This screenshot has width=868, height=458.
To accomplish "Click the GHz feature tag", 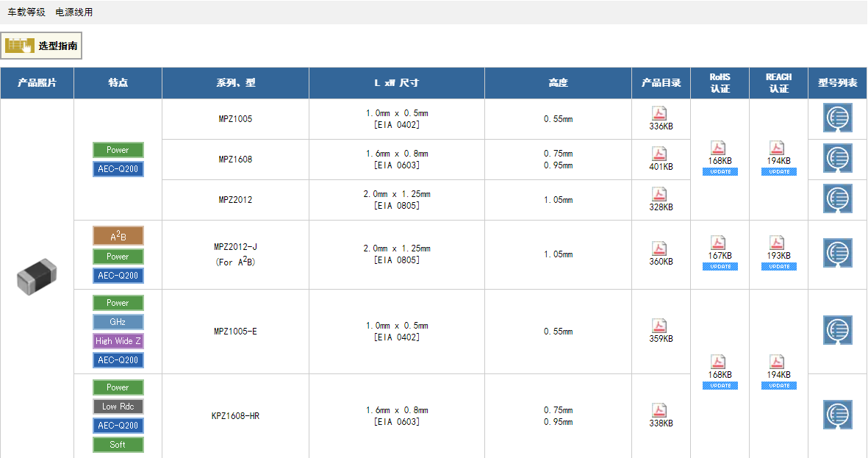I will 118,322.
